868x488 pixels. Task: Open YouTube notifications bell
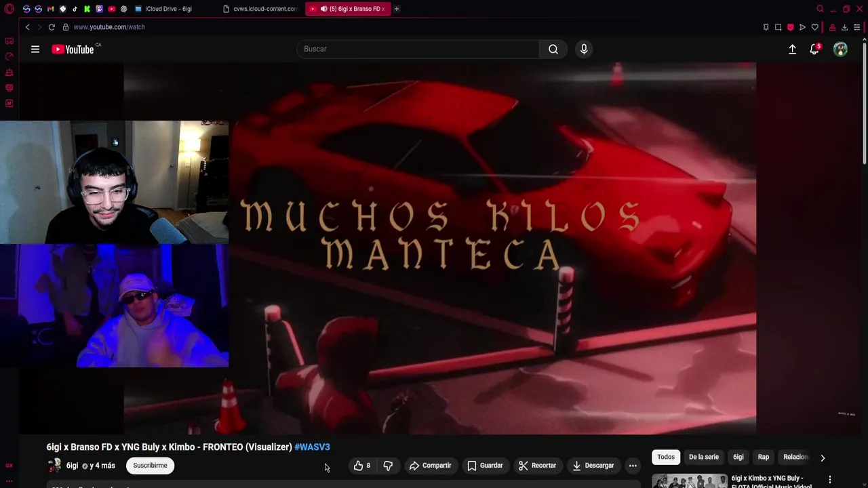coord(814,49)
